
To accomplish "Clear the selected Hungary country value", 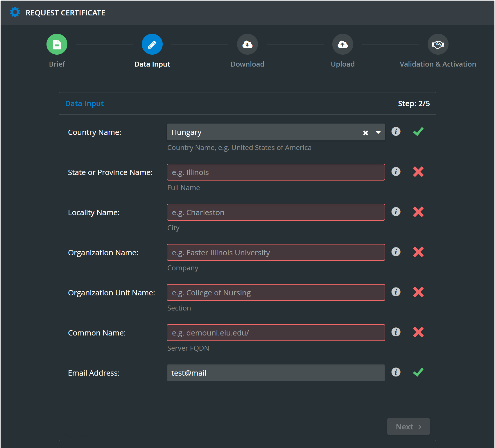I will [x=366, y=133].
